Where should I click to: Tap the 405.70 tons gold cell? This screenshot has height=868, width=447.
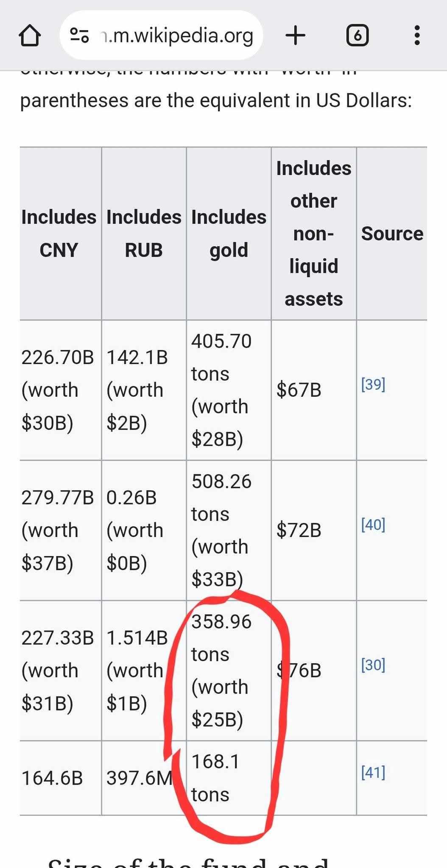(221, 390)
